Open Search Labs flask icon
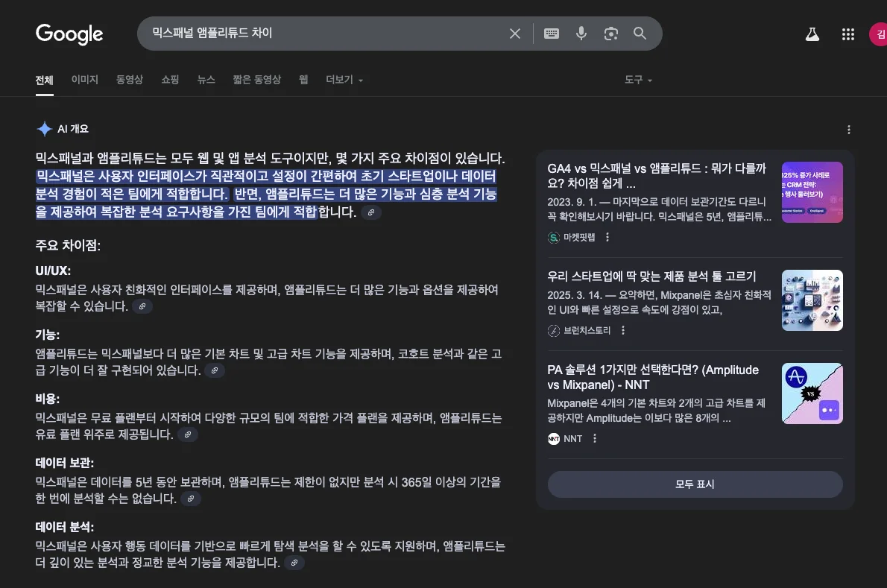 click(x=812, y=34)
